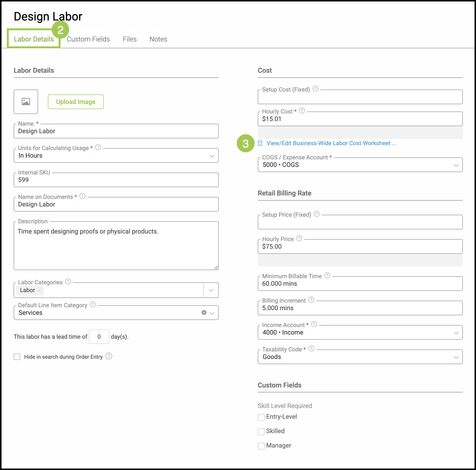Viewport: 476px width, 470px height.
Task: Click the Upload Image button
Action: (x=76, y=102)
